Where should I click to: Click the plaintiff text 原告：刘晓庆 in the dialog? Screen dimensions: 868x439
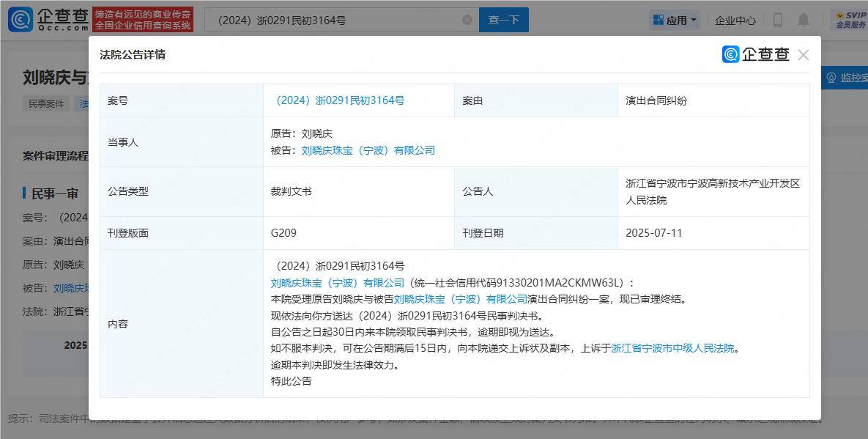(302, 133)
